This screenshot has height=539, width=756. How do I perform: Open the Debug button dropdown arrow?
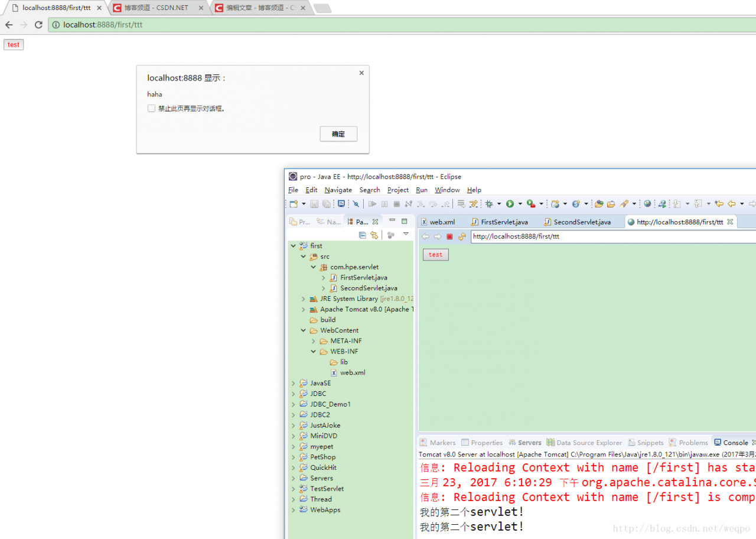(499, 204)
